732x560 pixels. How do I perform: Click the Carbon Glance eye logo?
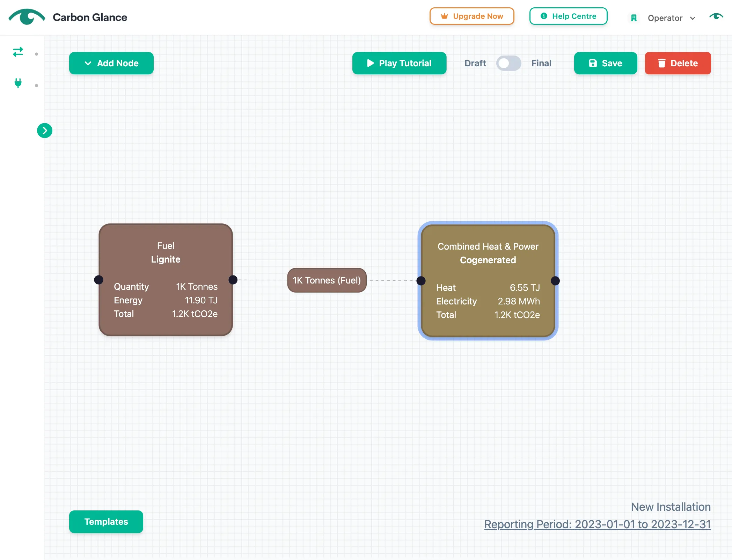(27, 17)
